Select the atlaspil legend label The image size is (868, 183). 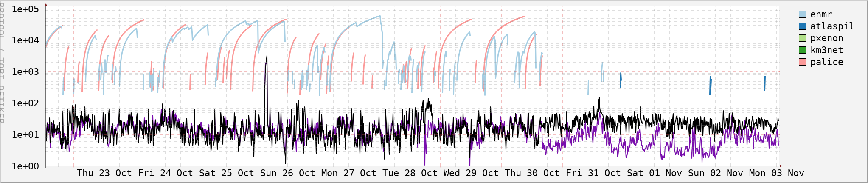831,26
